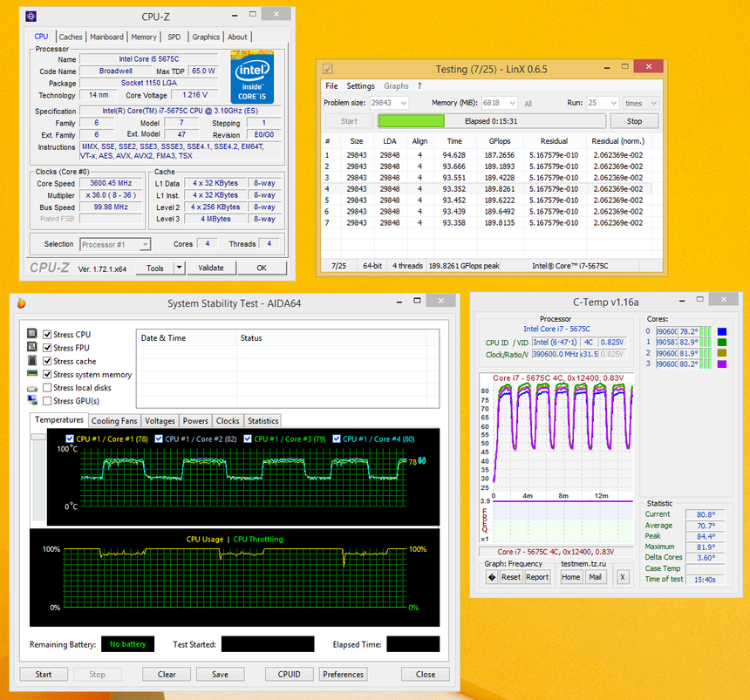Open the Settings menu in LinX

click(360, 86)
